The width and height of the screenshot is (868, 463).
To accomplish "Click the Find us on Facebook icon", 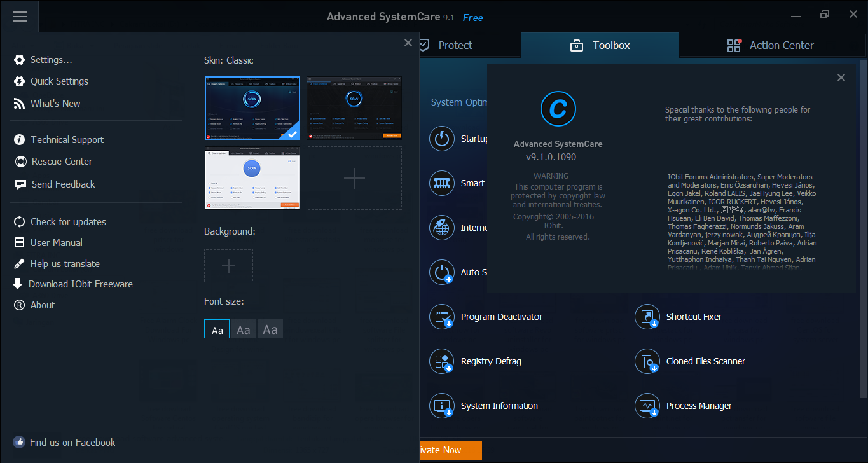I will [19, 442].
